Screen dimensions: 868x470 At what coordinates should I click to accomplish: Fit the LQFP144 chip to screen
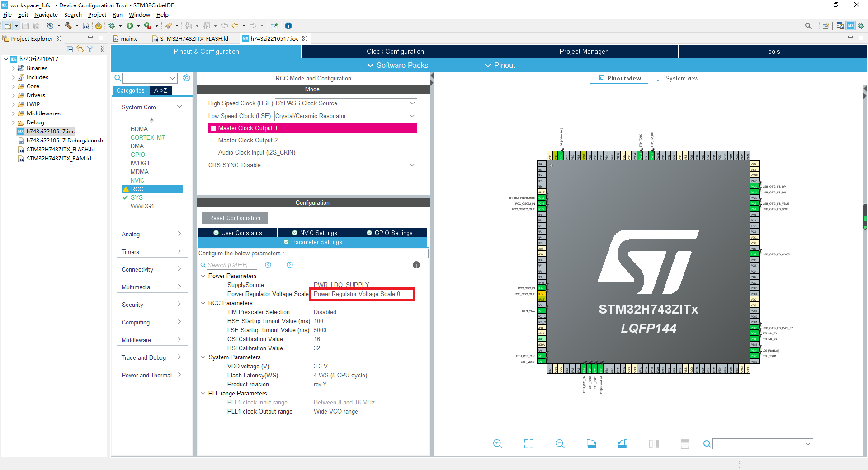528,444
